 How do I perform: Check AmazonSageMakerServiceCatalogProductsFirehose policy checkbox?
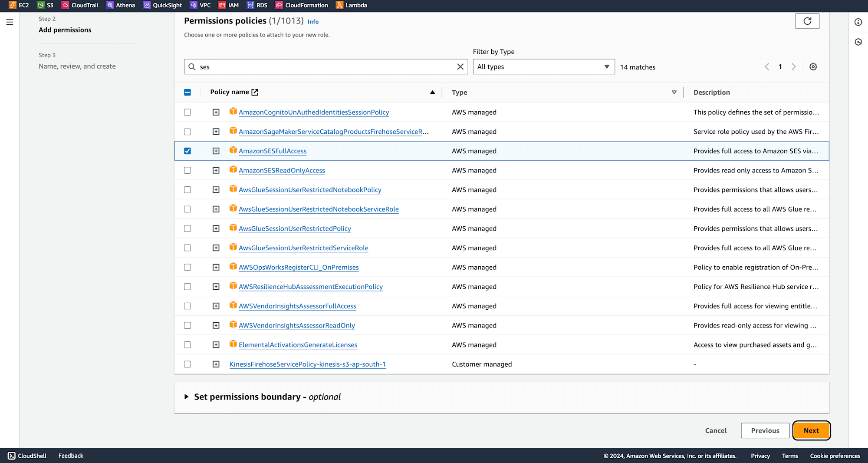pyautogui.click(x=187, y=132)
